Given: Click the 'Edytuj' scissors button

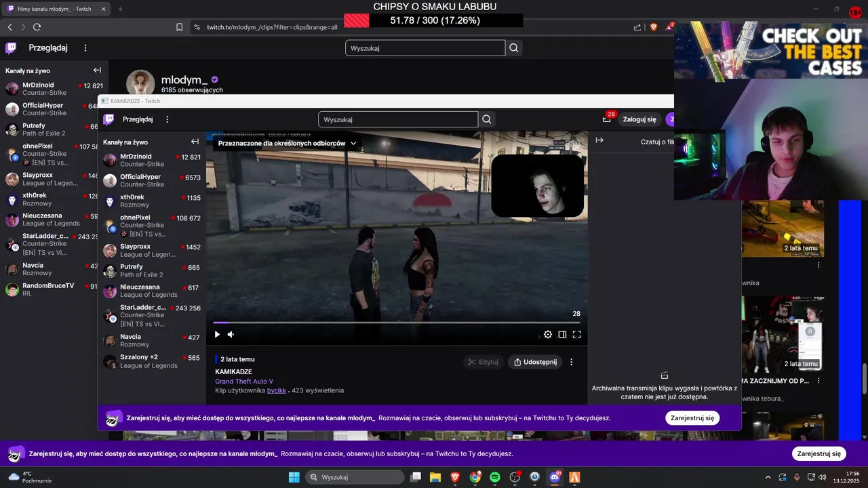Looking at the screenshot, I should coord(483,362).
